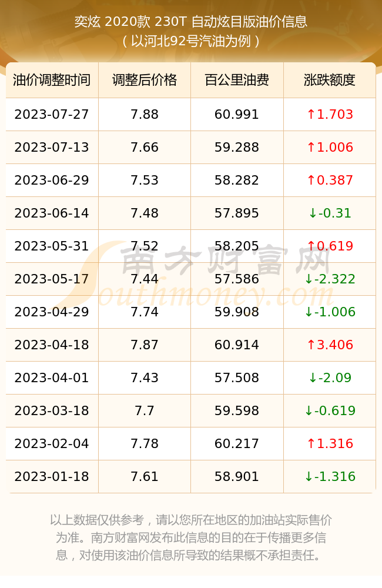382x588 pixels.
Task: Click the 涨跌额度 column header
Action: [x=330, y=80]
